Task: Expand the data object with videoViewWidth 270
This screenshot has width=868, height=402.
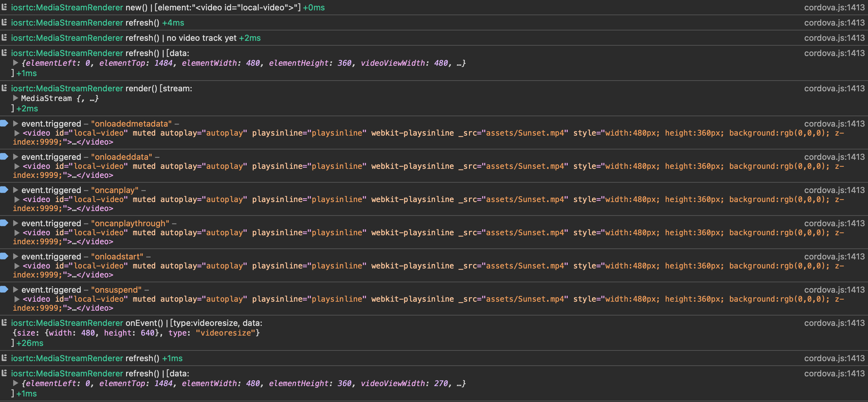Action: (16, 383)
